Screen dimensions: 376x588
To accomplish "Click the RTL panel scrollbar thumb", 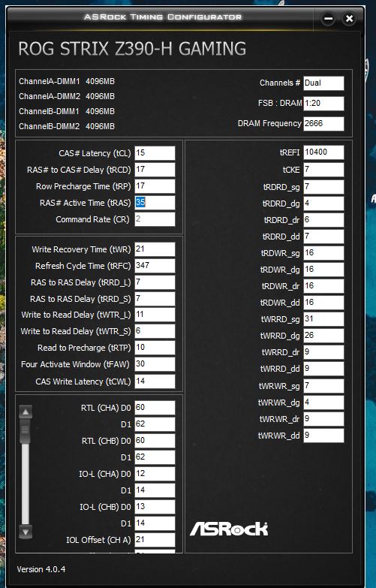I will (26, 432).
